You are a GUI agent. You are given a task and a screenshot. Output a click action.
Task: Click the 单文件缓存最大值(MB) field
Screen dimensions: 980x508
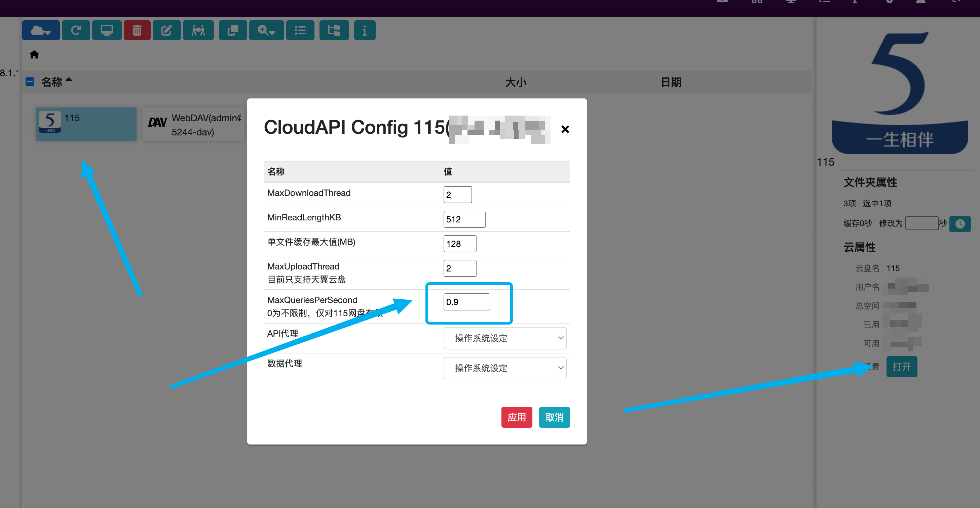coord(460,244)
